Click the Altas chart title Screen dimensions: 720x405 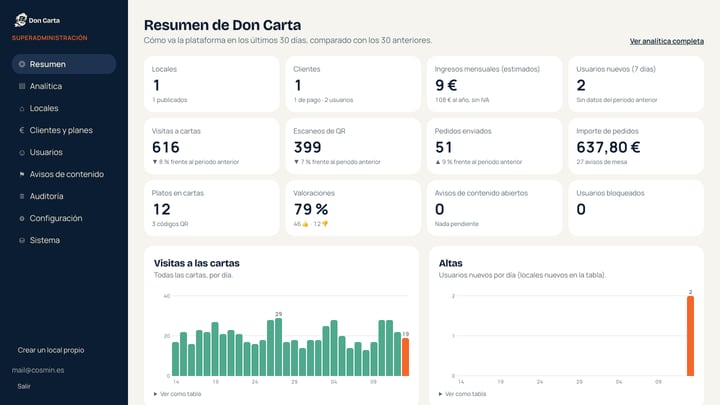[x=450, y=263]
